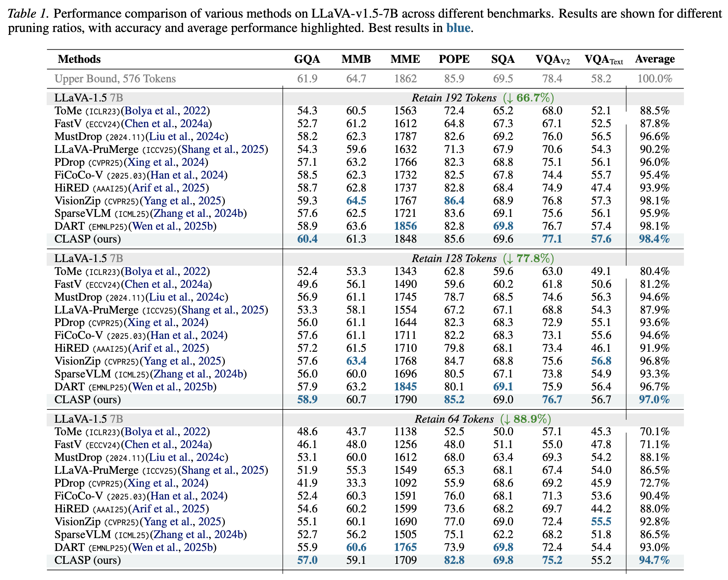The width and height of the screenshot is (728, 580).
Task: Open the Bolya et al., 2022 citation in Retain 64 section
Action: pos(166,432)
